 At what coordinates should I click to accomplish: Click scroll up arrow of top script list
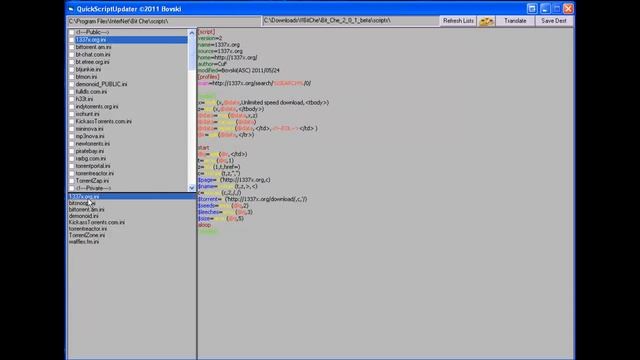pyautogui.click(x=191, y=32)
